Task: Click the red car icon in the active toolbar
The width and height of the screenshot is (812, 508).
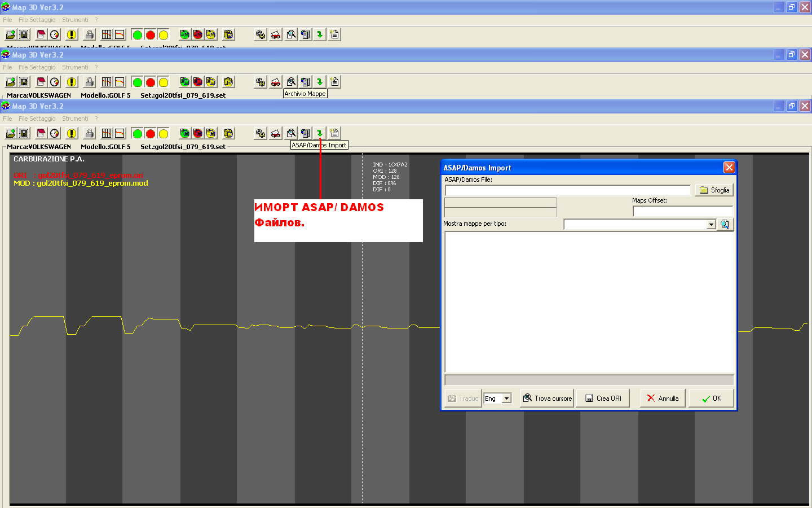Action: point(276,133)
